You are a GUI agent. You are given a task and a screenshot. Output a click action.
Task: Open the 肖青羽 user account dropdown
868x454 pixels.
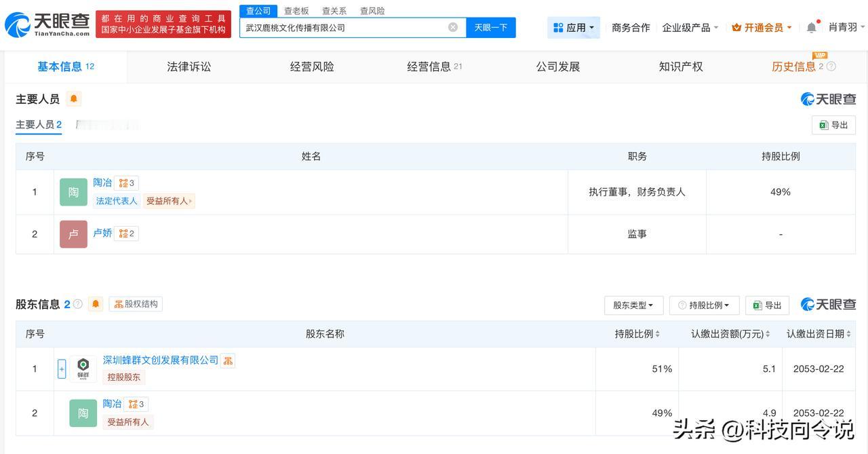[x=847, y=27]
